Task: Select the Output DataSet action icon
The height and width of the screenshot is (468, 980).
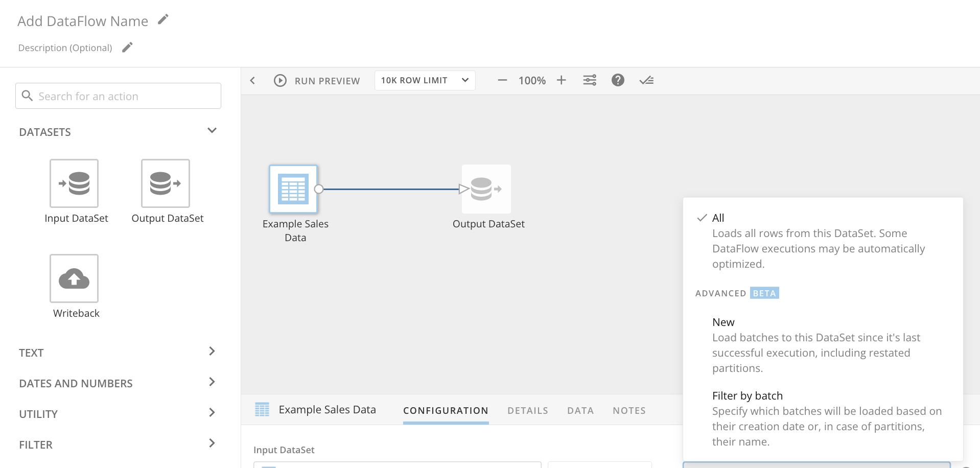Action: click(165, 183)
